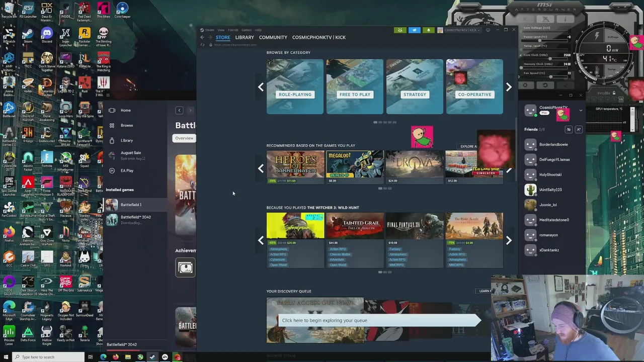Apply MSI Afterburner settings checkmark
This screenshot has width=644, height=362.
[565, 85]
